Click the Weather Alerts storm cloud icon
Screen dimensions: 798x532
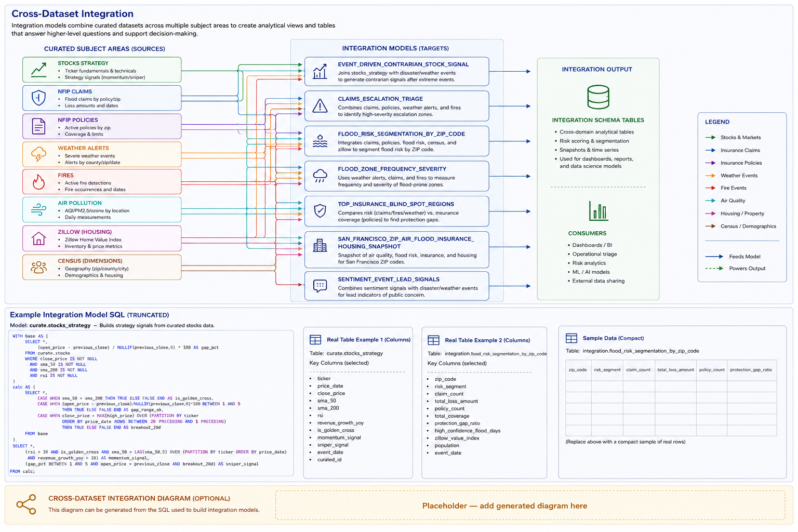[x=38, y=154]
